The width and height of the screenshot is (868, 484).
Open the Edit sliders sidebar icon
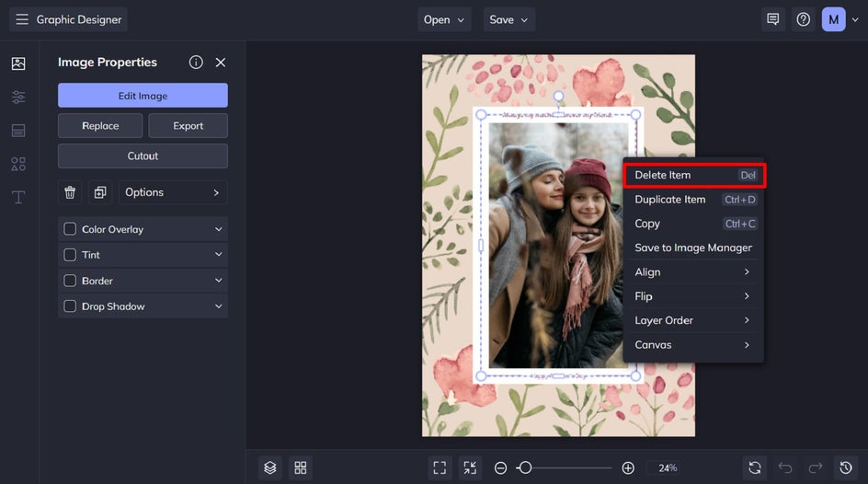click(x=18, y=97)
